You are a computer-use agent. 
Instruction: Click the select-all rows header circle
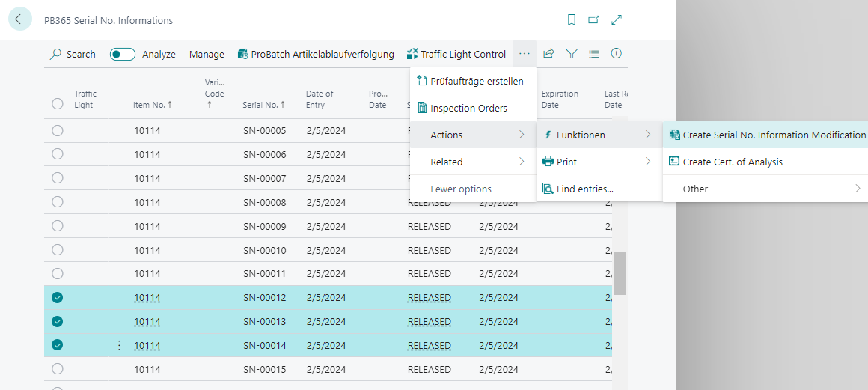tap(57, 103)
